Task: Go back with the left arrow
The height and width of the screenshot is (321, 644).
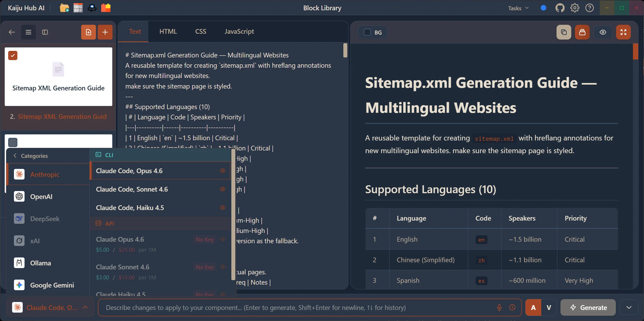Action: pyautogui.click(x=12, y=32)
